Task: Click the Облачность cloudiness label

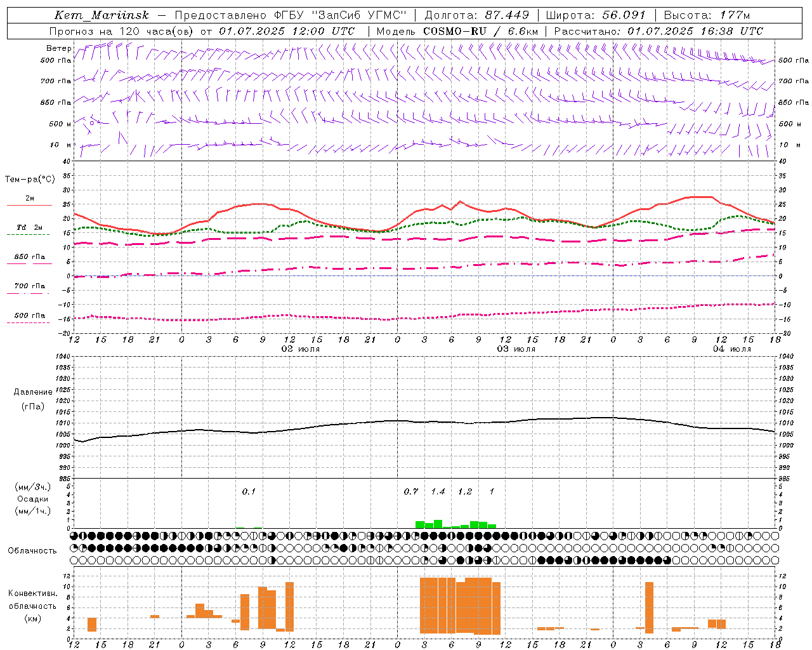Action: 32,551
